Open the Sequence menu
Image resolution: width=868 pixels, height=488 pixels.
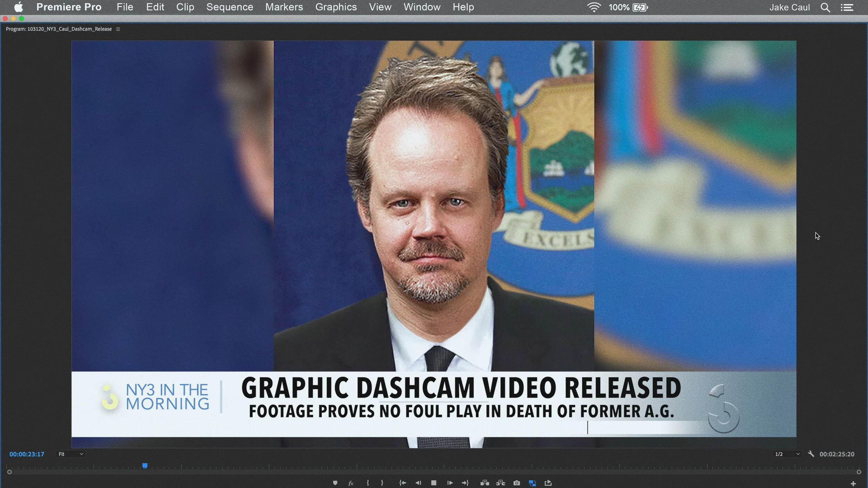coord(229,7)
